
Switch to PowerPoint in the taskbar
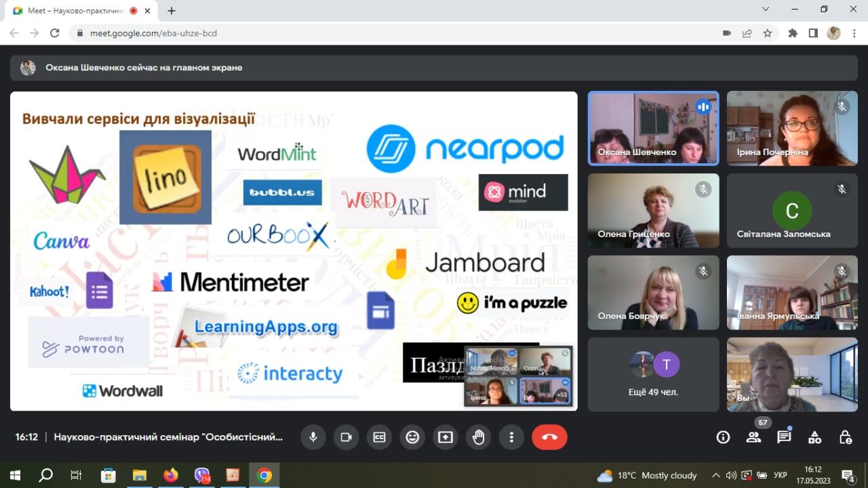[233, 475]
